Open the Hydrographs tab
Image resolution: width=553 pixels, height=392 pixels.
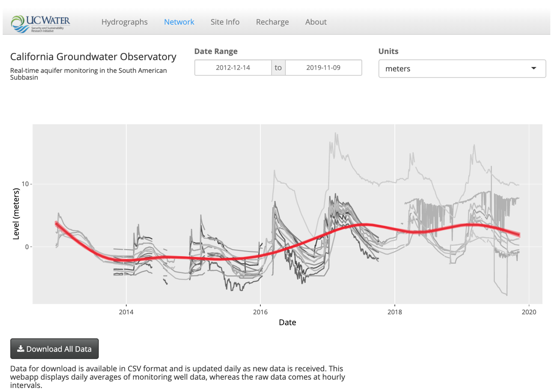(124, 22)
